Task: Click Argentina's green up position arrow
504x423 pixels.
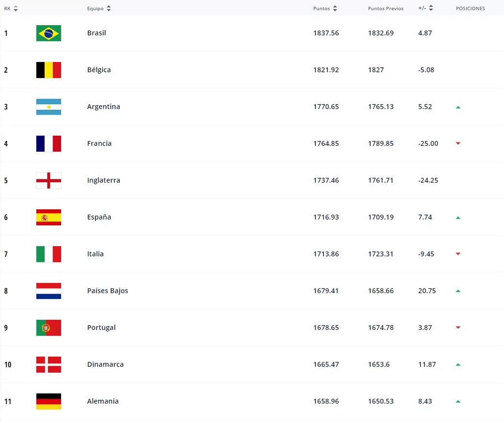Action: click(458, 107)
